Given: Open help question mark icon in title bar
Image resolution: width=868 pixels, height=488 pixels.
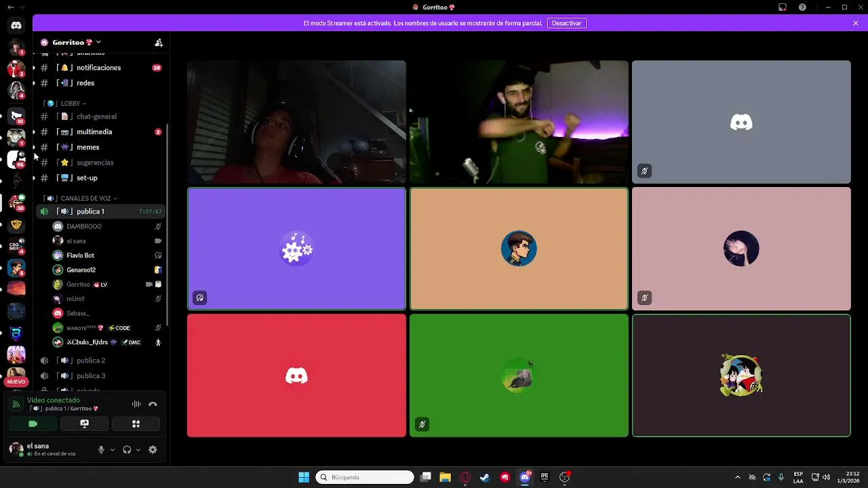Looking at the screenshot, I should point(802,7).
